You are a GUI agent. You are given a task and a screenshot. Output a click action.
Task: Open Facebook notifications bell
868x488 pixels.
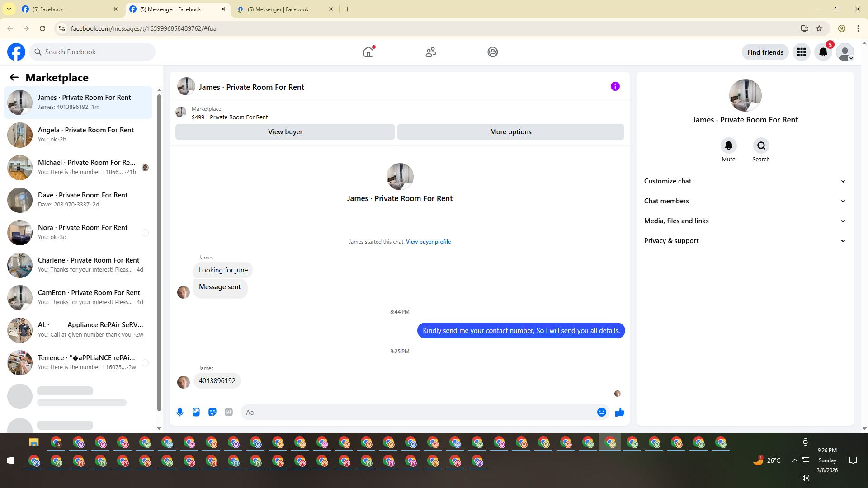point(823,52)
